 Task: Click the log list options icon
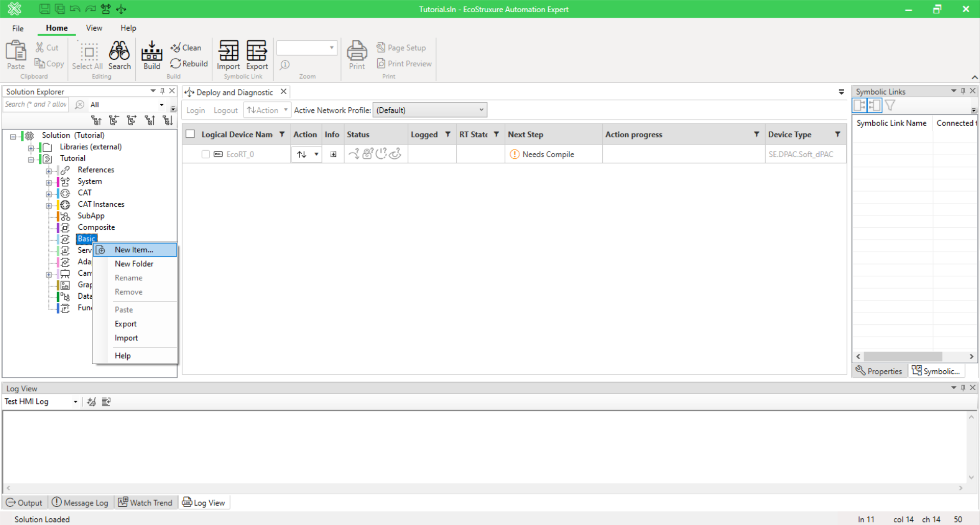point(106,402)
